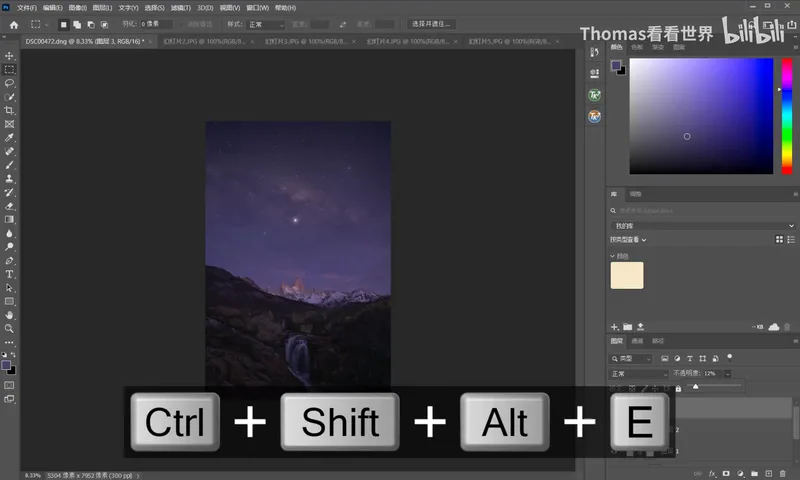Image resolution: width=800 pixels, height=480 pixels.
Task: Switch libraries to list view
Action: click(791, 239)
